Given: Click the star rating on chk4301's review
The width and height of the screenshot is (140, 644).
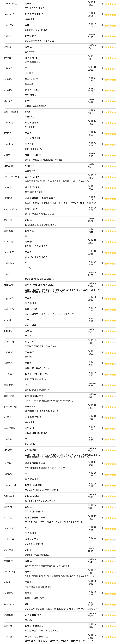Looking at the screenshot, I should [x=110, y=69].
